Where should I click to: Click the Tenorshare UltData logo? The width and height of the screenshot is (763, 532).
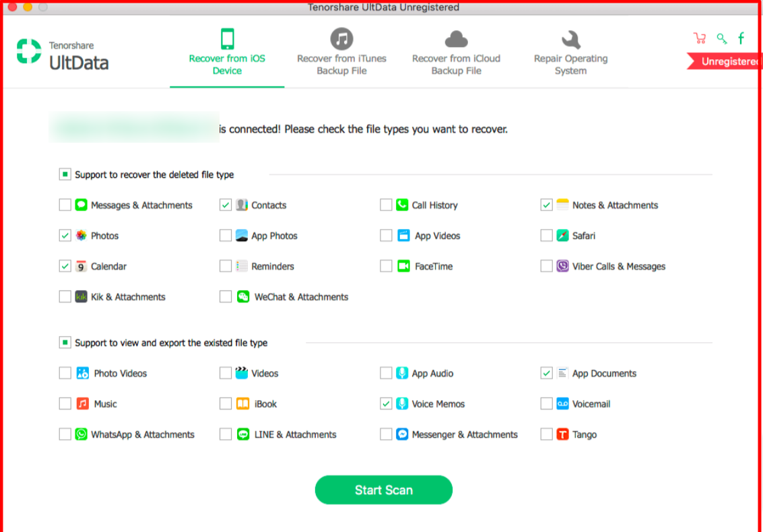62,55
